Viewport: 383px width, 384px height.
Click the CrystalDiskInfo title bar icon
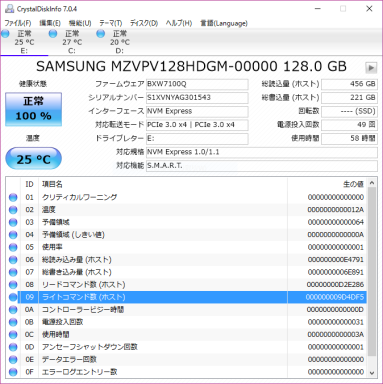tap(9, 9)
